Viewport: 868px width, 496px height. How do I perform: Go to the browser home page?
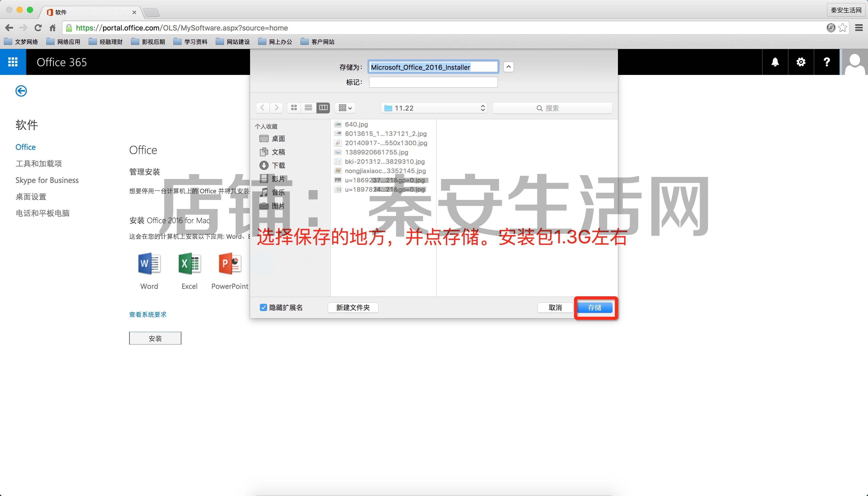pyautogui.click(x=52, y=28)
